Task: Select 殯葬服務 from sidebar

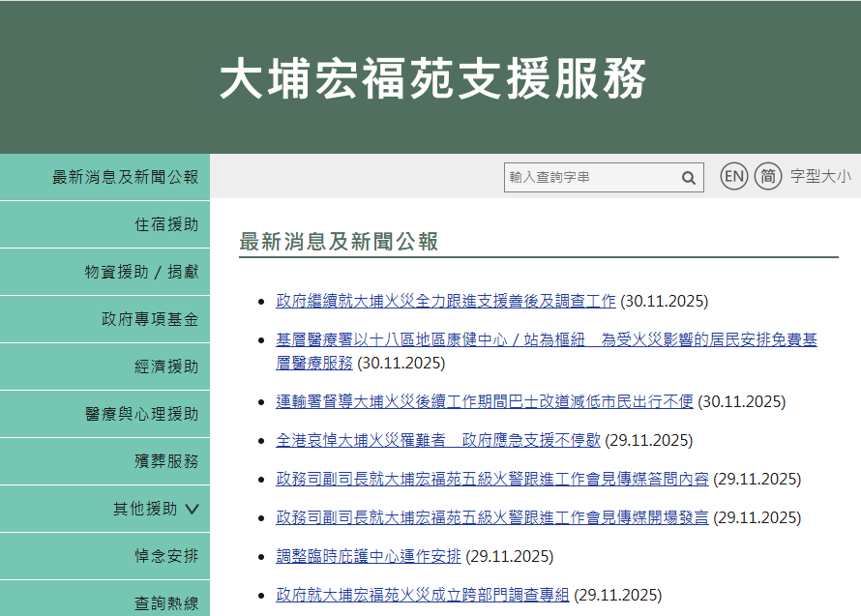Action: pyautogui.click(x=164, y=461)
